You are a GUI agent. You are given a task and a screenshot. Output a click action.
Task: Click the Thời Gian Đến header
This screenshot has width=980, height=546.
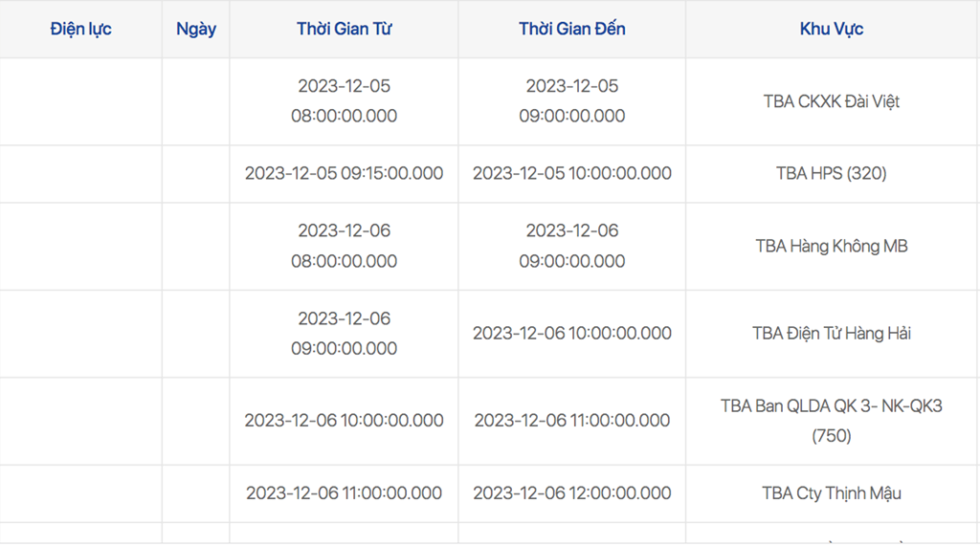click(x=572, y=29)
